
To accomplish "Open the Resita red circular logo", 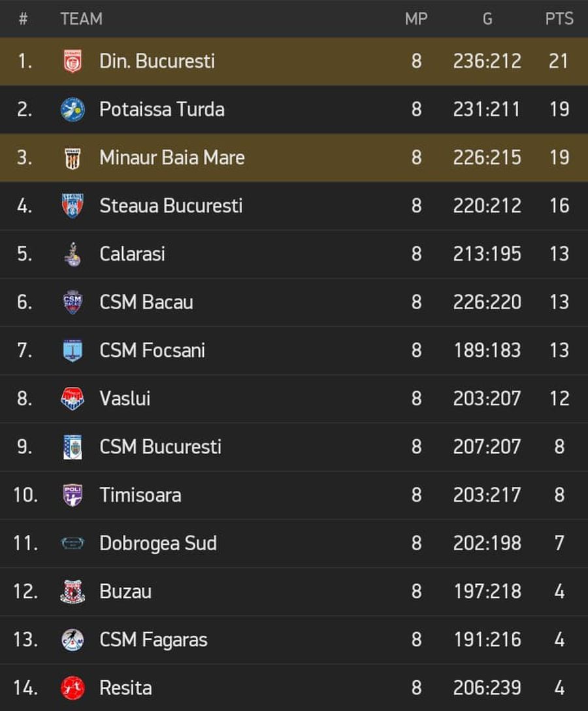I will pyautogui.click(x=73, y=688).
